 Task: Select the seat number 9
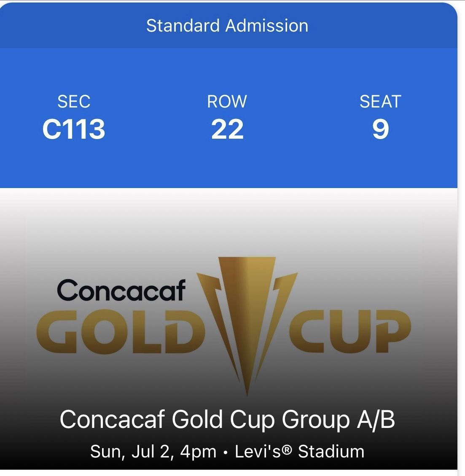click(x=381, y=129)
